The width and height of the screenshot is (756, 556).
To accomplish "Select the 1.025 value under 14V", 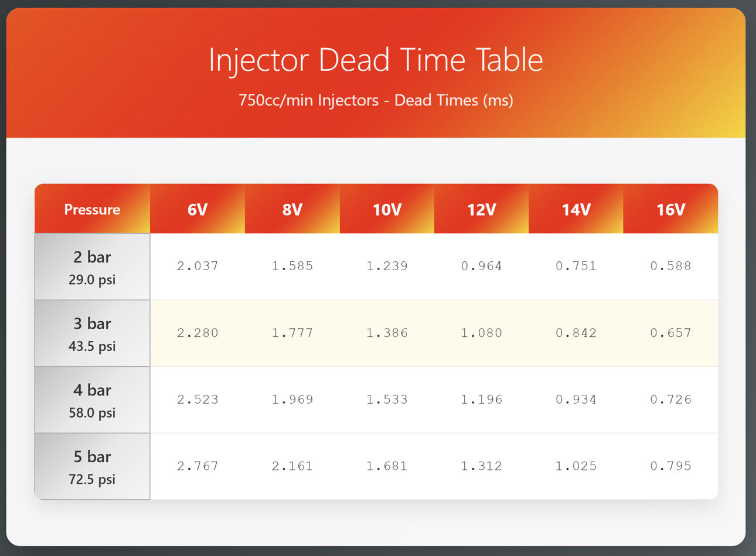I will (x=576, y=466).
